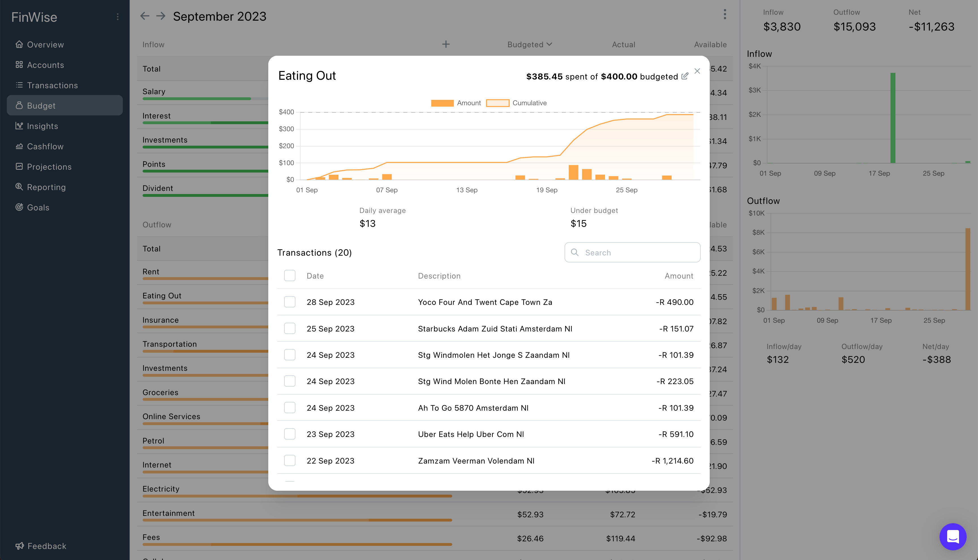978x560 pixels.
Task: Open the Insights section
Action: (x=65, y=126)
